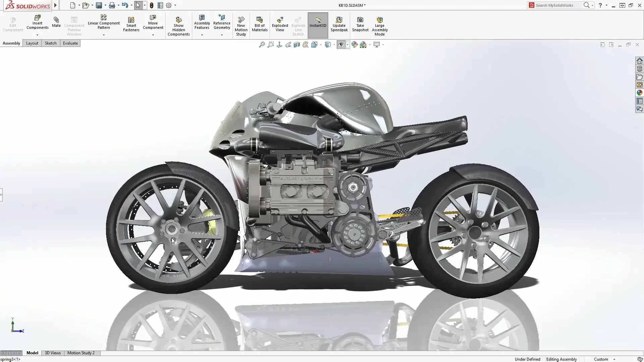Enable Large Assembly Mode

pos(379,25)
